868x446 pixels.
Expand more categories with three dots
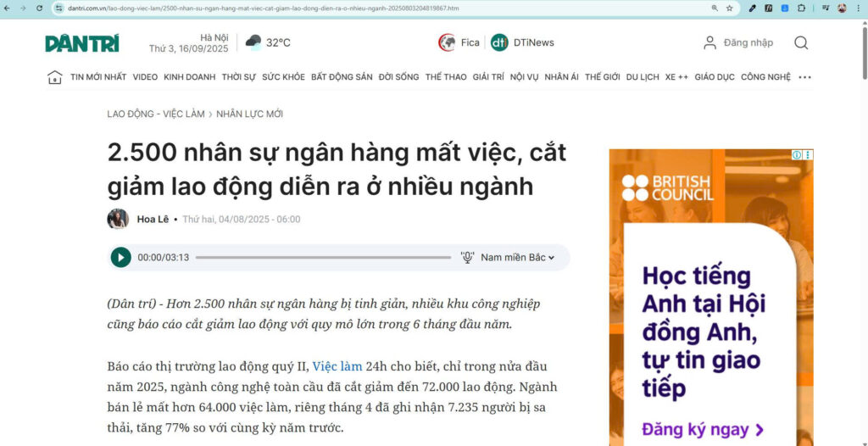click(804, 77)
